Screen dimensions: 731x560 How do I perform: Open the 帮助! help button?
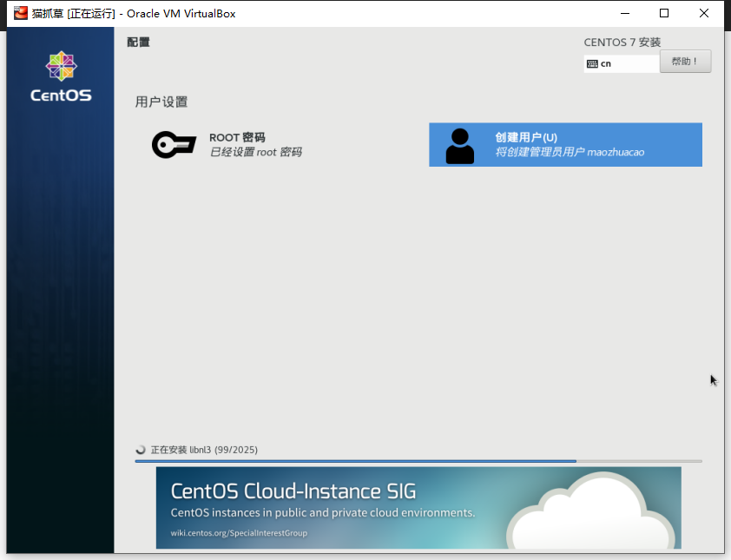(x=685, y=62)
